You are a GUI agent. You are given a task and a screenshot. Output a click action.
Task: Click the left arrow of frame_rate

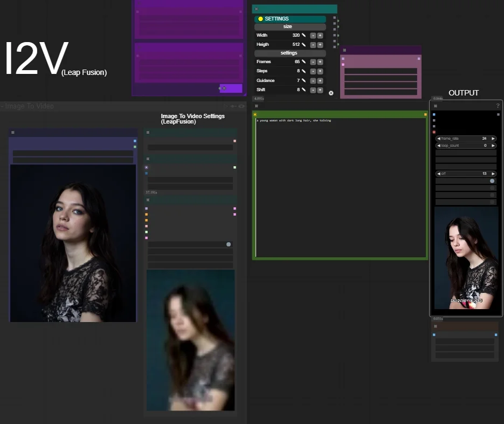tap(439, 138)
